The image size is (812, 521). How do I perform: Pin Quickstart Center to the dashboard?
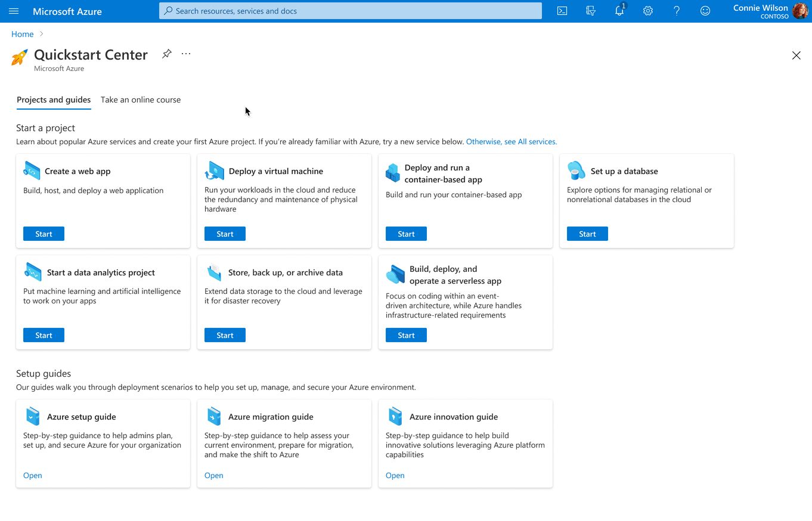[166, 53]
